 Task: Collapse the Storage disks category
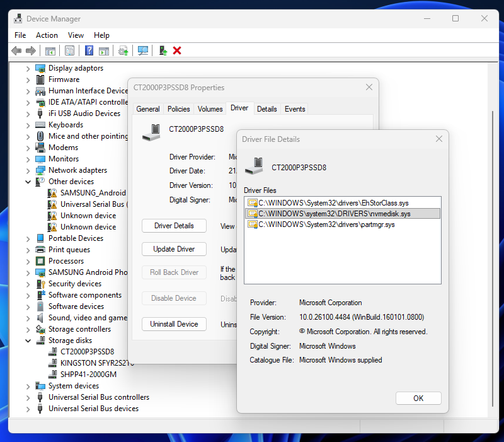tap(28, 340)
